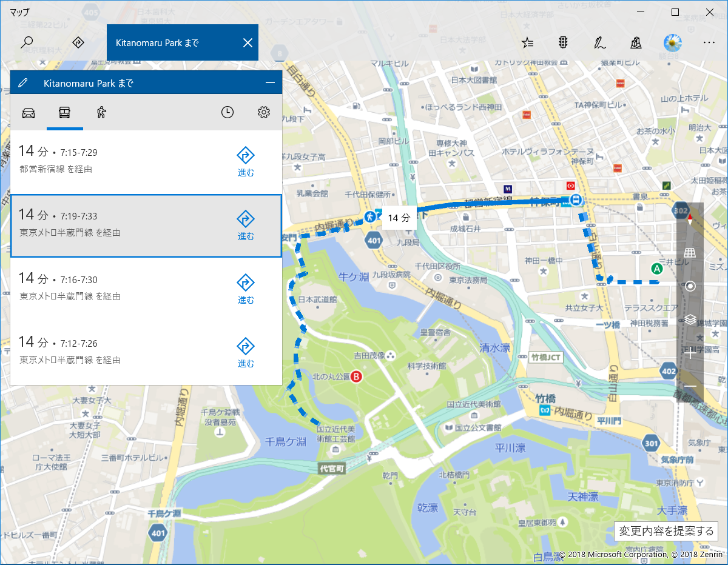Open the Windows Ink pen tool
728x565 pixels.
(599, 42)
